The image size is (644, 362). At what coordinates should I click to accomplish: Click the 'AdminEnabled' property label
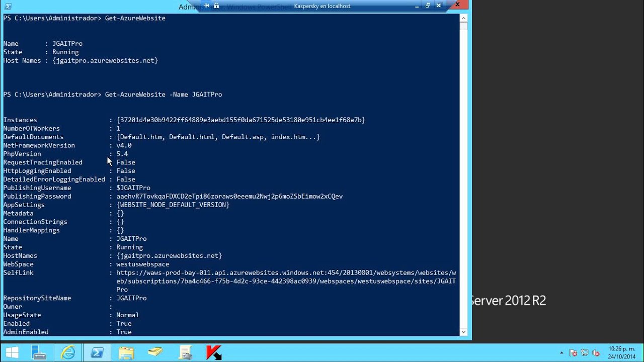(x=26, y=332)
